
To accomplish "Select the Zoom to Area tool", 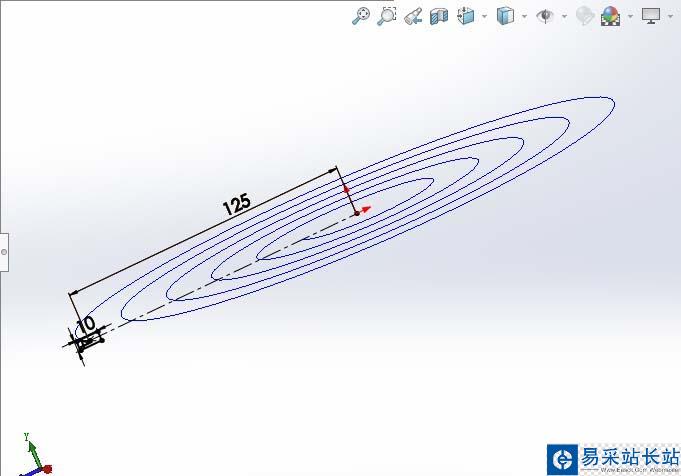I will point(387,16).
